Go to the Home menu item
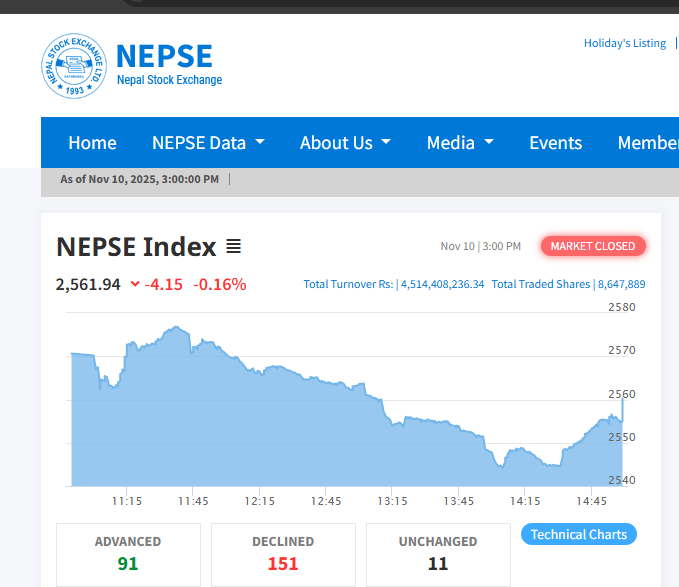 pos(92,143)
